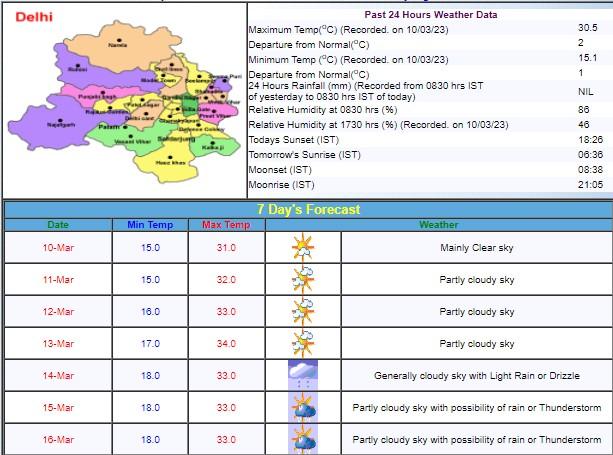Viewport: 613px width, 455px height.
Task: Click the 10-Mar mainly clear sky icon
Action: (303, 247)
